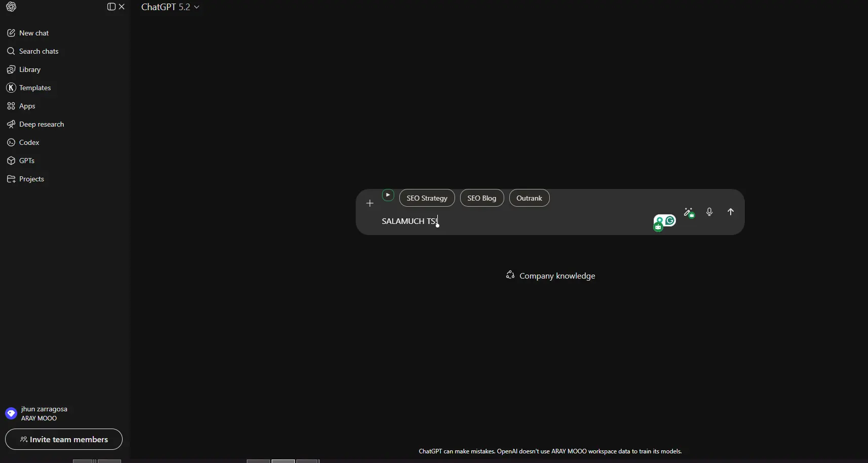868x463 pixels.
Task: Click the plus attach button in composer
Action: [370, 203]
